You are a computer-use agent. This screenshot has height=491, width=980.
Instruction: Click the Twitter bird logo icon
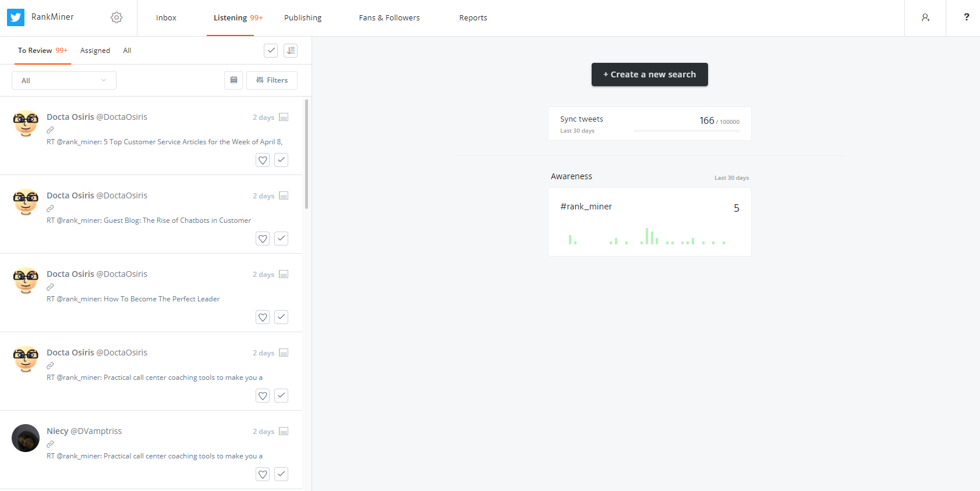coord(16,17)
